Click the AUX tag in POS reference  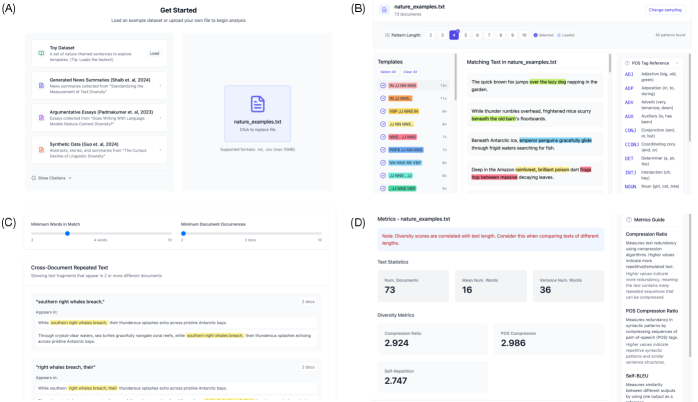(x=629, y=116)
